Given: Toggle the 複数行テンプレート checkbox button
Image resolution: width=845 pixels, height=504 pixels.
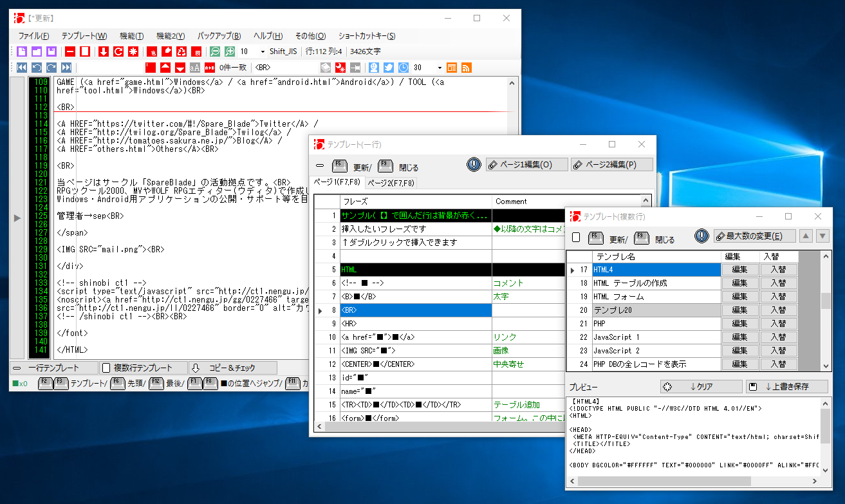Looking at the screenshot, I should click(144, 368).
